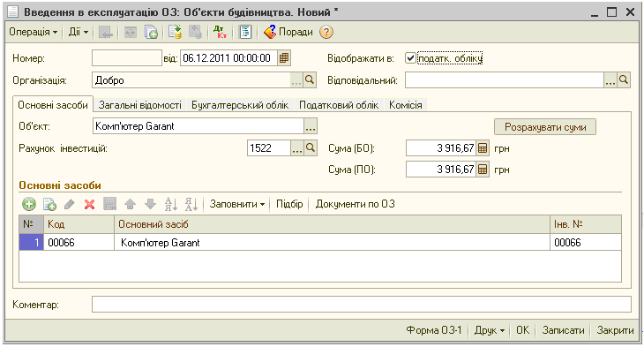Screen dimensions: 644x347
Task: Click the Основний засіб column header
Action: [332, 224]
